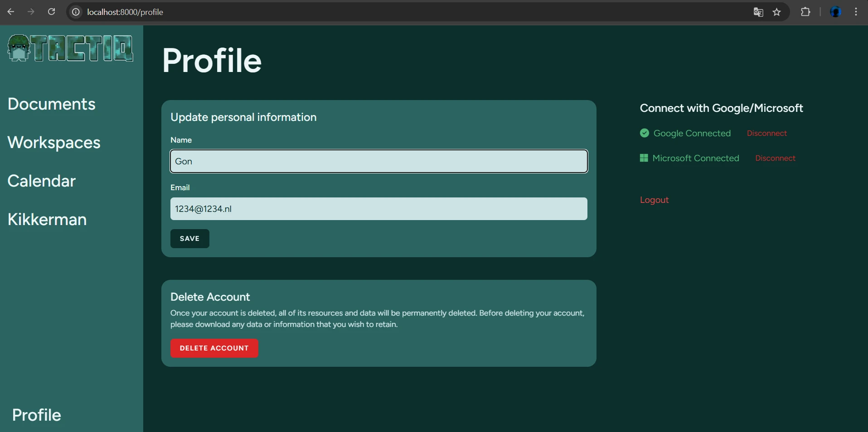Bookmark the page using the star icon
Screen dimensions: 868x432
(x=777, y=12)
